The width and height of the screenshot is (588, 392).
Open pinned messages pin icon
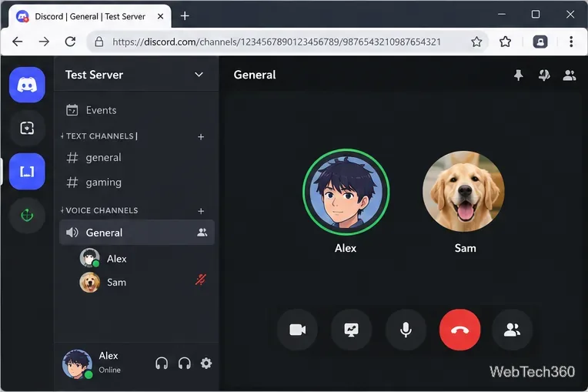pyautogui.click(x=518, y=75)
